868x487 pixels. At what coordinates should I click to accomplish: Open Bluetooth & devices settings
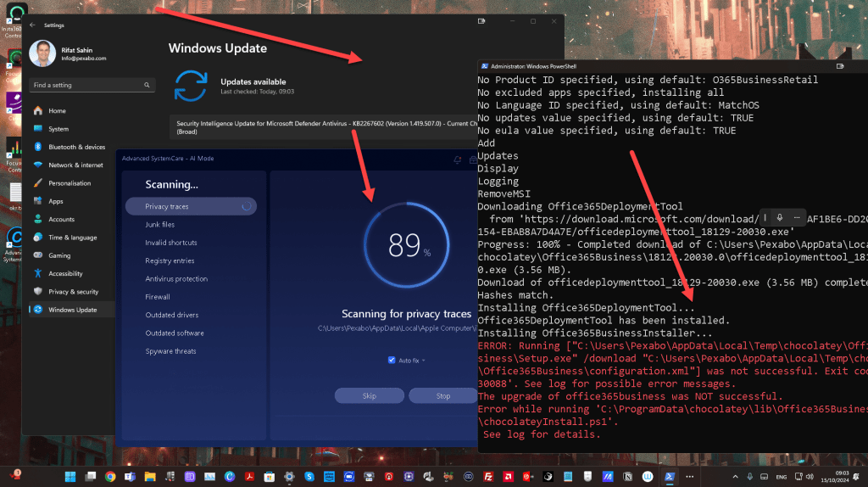click(x=72, y=147)
